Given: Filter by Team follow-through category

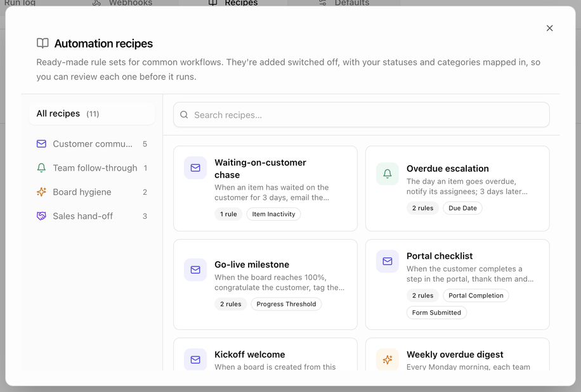Looking at the screenshot, I should pos(91,168).
